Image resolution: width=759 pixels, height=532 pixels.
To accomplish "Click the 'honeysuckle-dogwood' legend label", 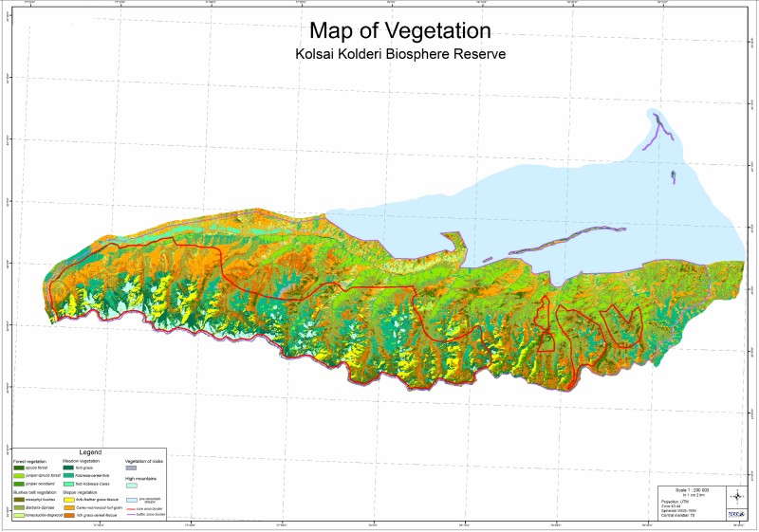I will coord(44,516).
